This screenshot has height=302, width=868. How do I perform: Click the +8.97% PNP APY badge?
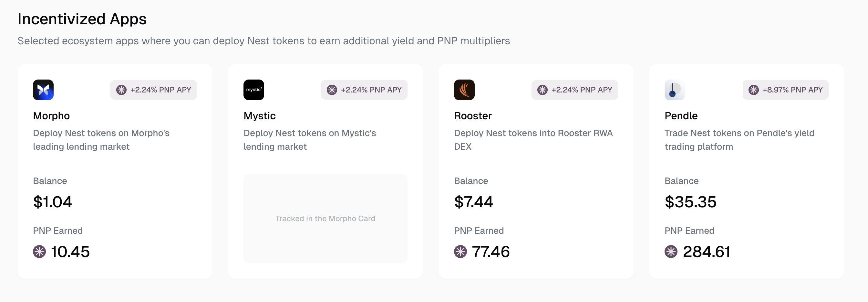(x=785, y=90)
